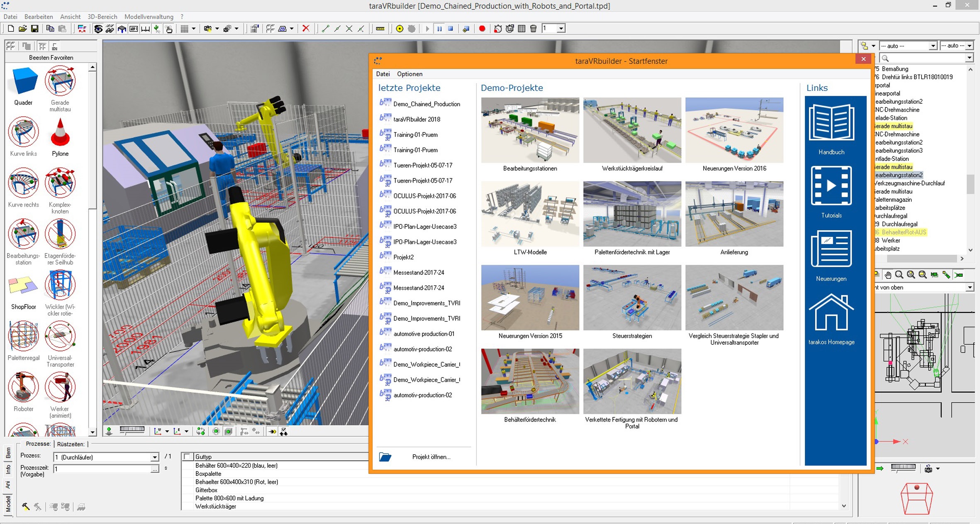980x524 pixels.
Task: Open Werkstückträgerkreislauf demo project thumbnail
Action: (632, 130)
